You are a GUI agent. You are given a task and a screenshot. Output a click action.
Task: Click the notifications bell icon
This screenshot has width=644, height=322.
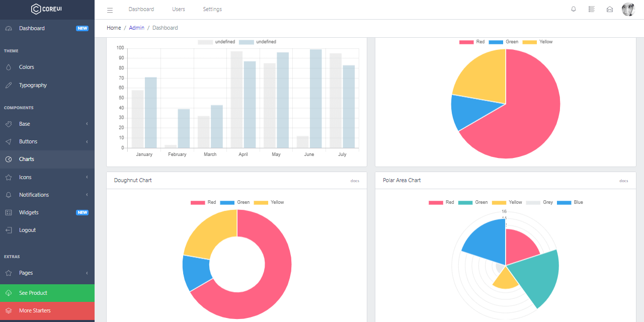point(573,9)
